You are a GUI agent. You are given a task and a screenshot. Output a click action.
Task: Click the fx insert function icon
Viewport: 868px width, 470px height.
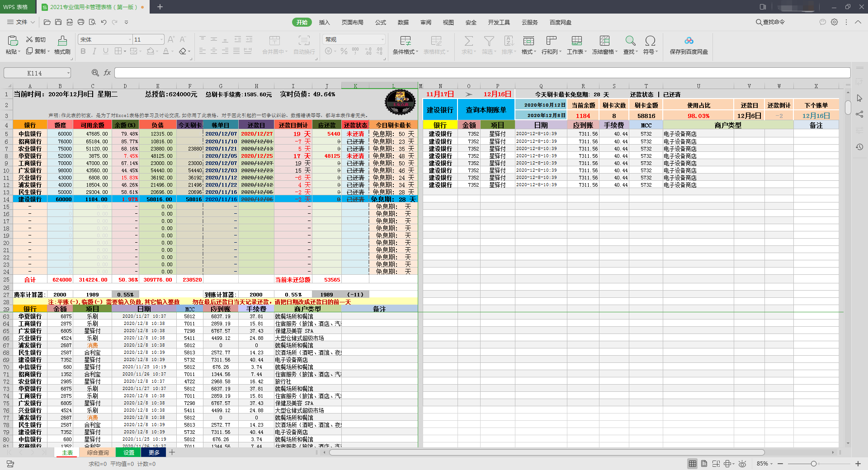[107, 73]
